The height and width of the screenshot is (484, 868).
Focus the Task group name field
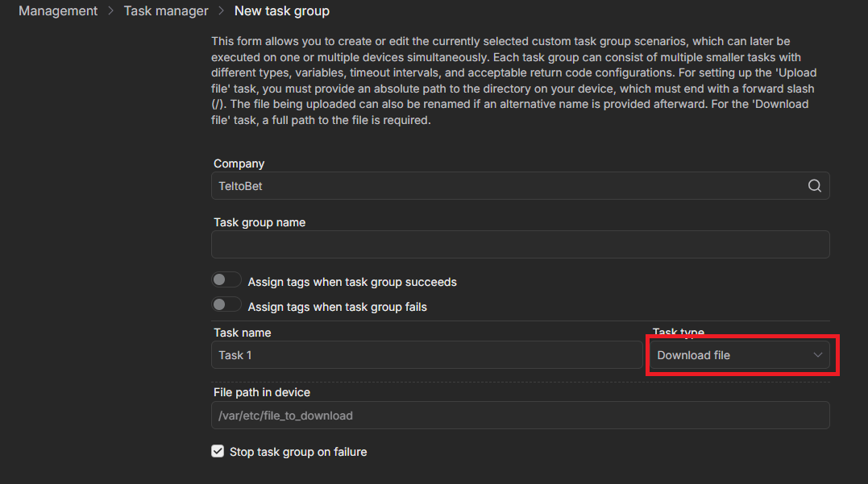[520, 245]
